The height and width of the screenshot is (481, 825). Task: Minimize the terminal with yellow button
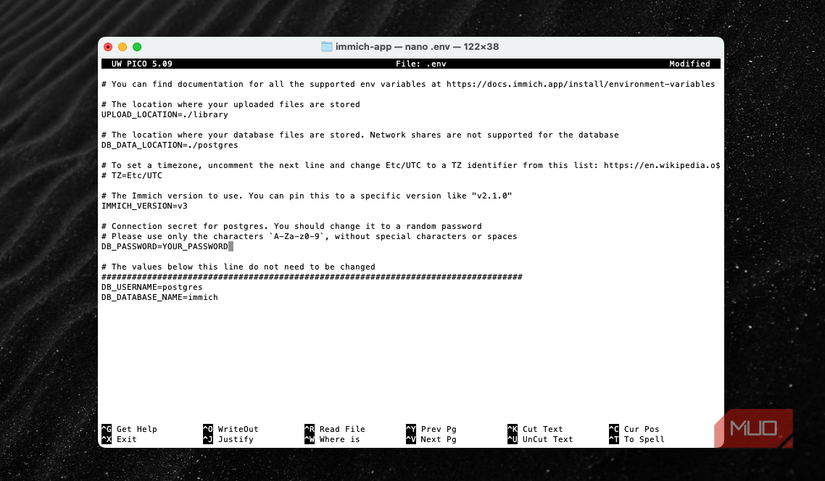click(123, 47)
